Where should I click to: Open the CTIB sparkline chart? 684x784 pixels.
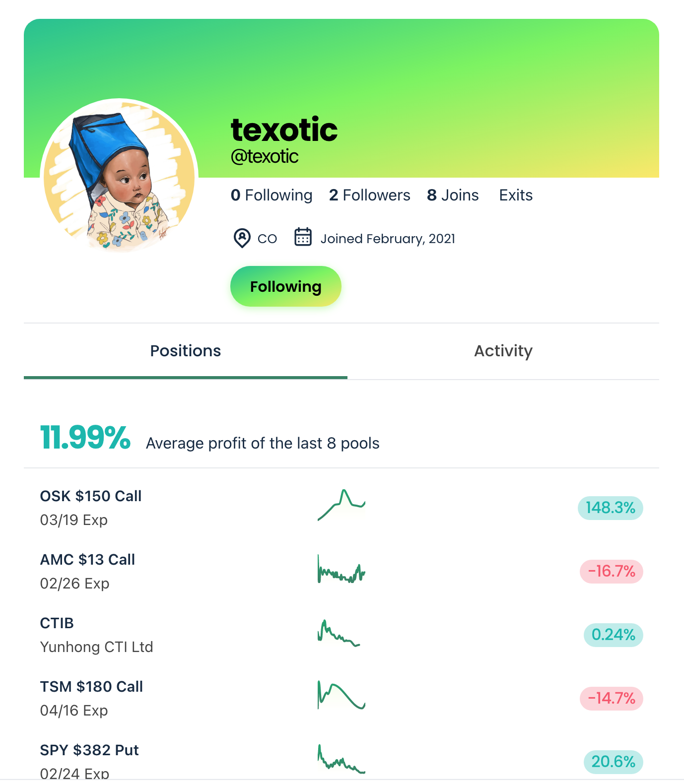(x=339, y=633)
